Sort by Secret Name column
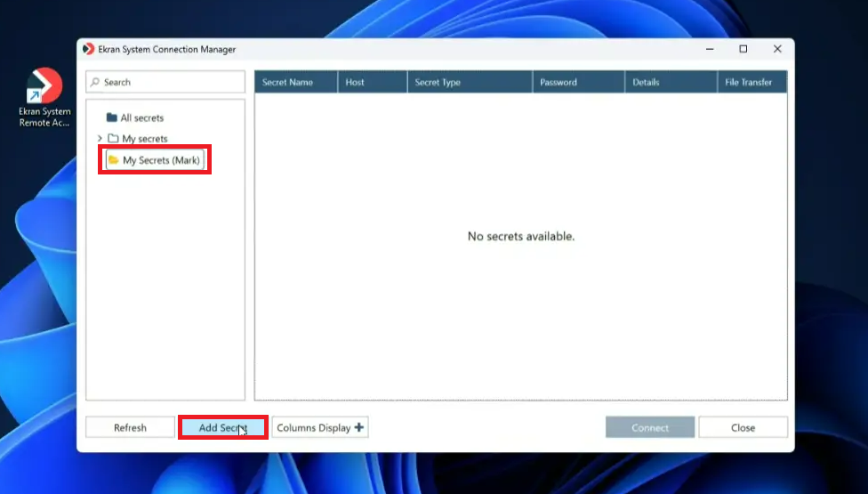 coord(287,82)
